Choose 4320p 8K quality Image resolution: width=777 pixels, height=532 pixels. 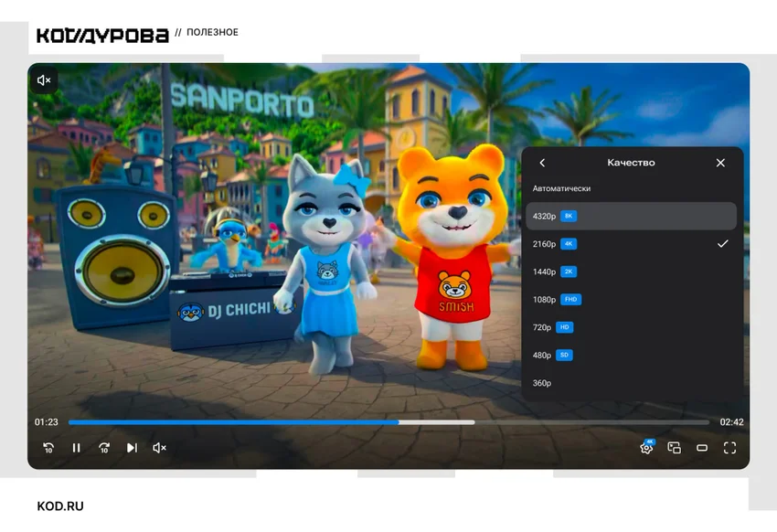631,216
